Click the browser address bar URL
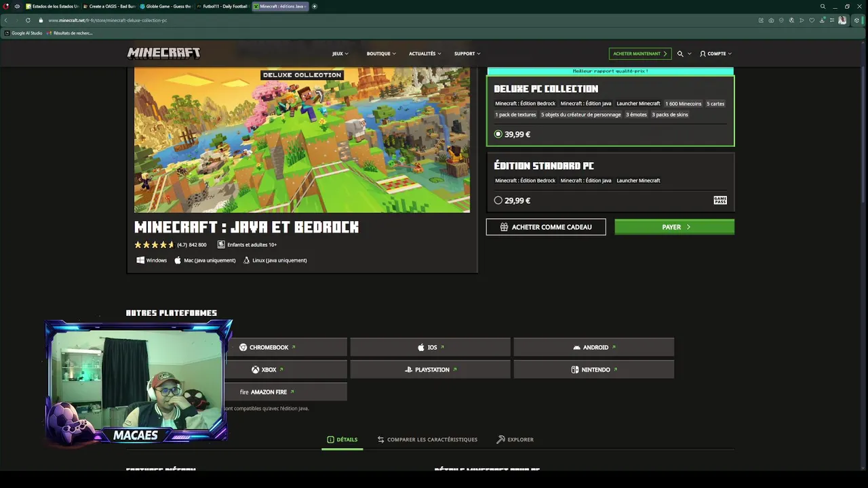Screen dimensions: 868x488 pos(108,20)
